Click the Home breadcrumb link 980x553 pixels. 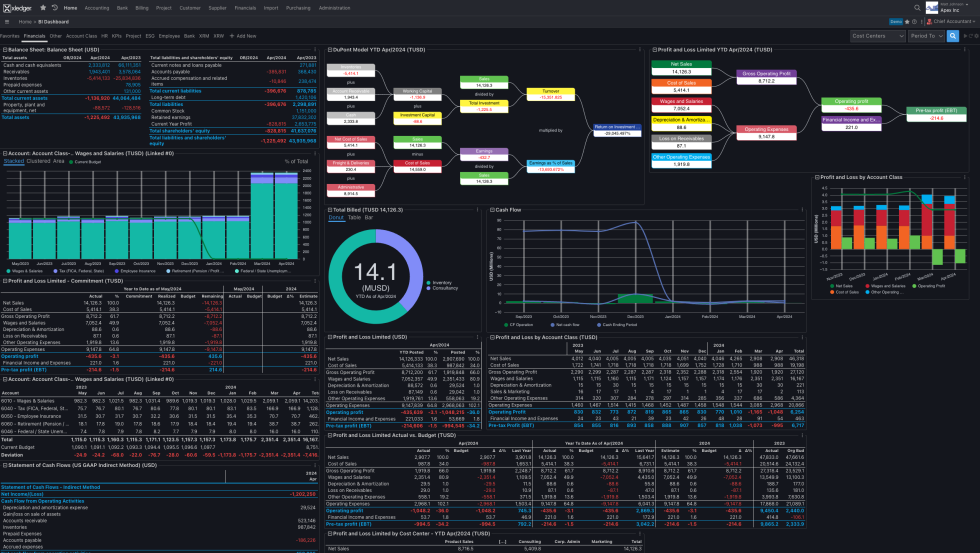[x=22, y=21]
